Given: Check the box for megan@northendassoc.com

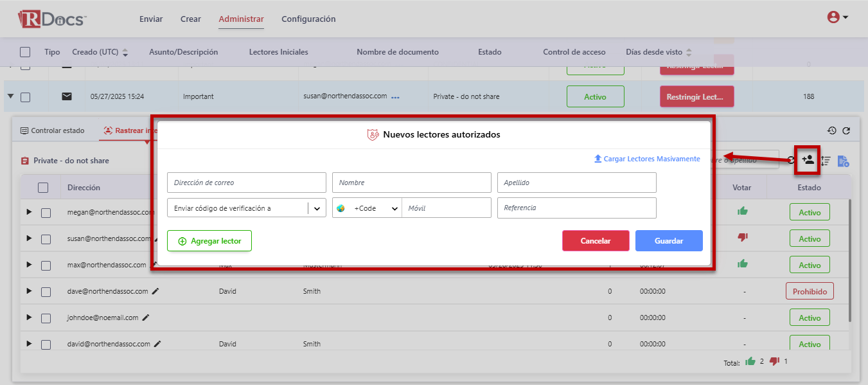Looking at the screenshot, I should pos(46,213).
